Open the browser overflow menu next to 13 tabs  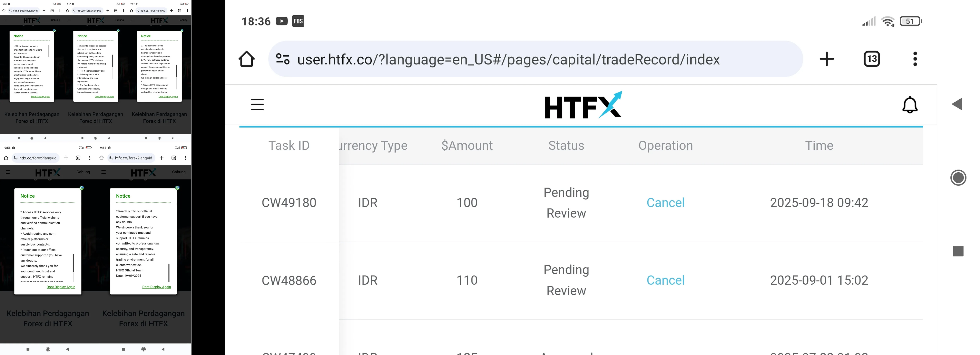point(915,59)
